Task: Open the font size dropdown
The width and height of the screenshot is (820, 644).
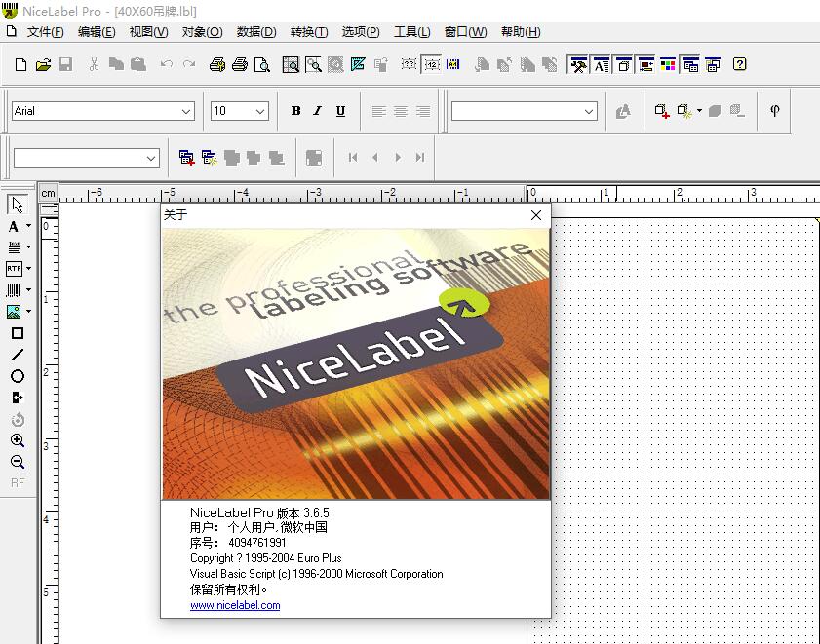Action: pos(260,110)
